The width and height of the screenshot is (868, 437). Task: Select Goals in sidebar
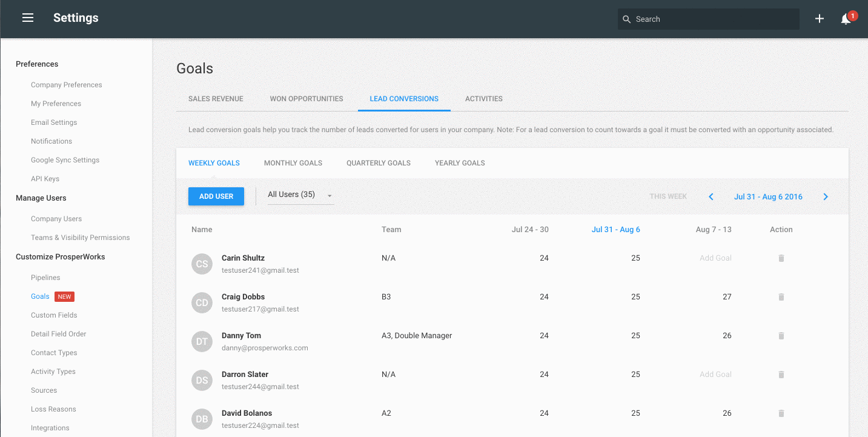tap(40, 296)
